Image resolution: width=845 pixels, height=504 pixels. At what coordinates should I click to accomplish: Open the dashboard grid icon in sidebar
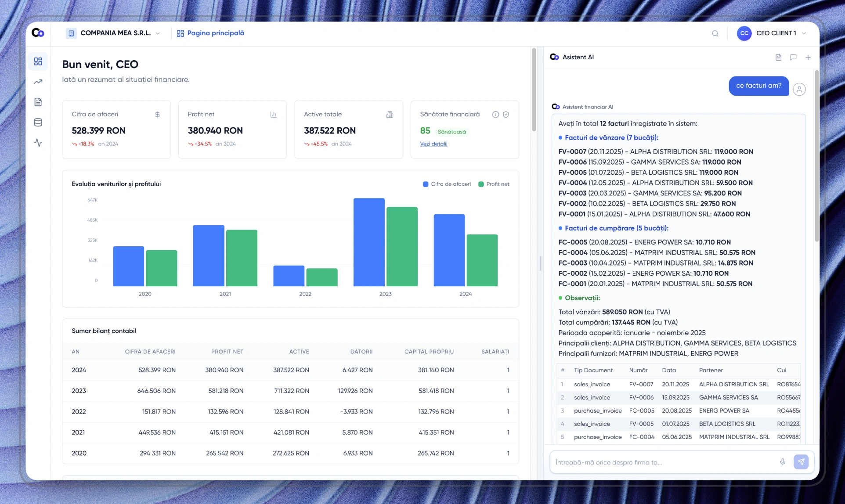pos(38,61)
